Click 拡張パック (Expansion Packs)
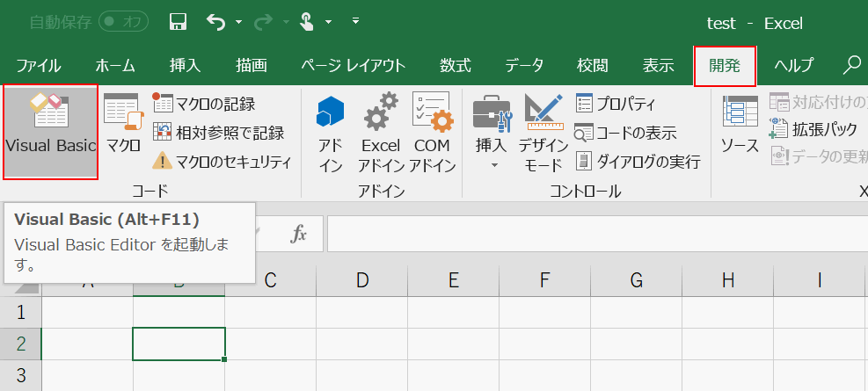 [x=813, y=131]
